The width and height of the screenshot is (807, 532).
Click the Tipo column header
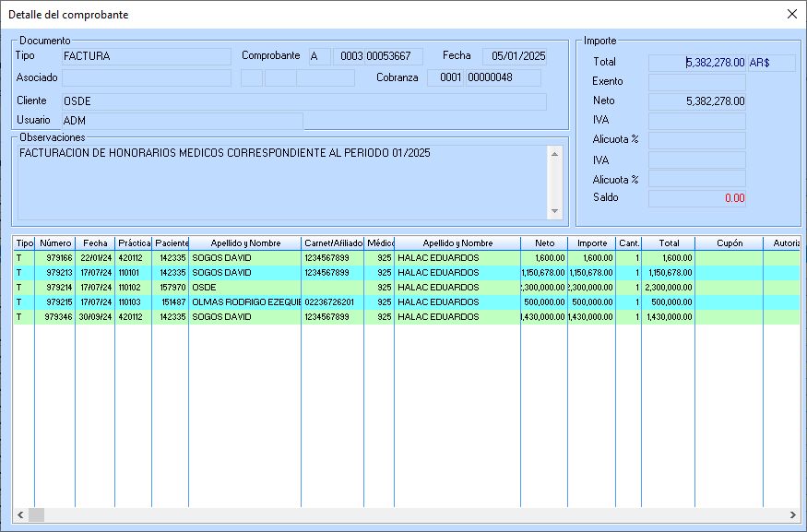pos(24,242)
